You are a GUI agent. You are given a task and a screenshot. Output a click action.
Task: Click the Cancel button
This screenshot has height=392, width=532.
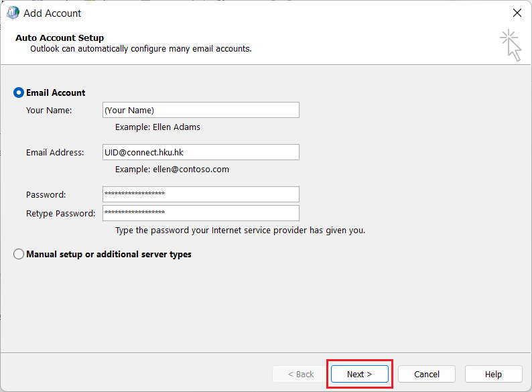427,374
